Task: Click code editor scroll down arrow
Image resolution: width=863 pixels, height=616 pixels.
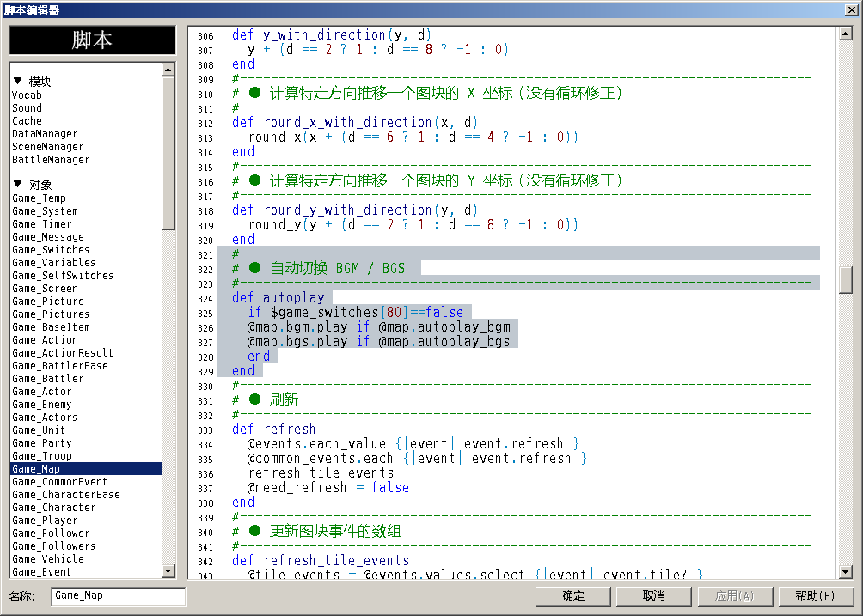Action: click(x=846, y=572)
